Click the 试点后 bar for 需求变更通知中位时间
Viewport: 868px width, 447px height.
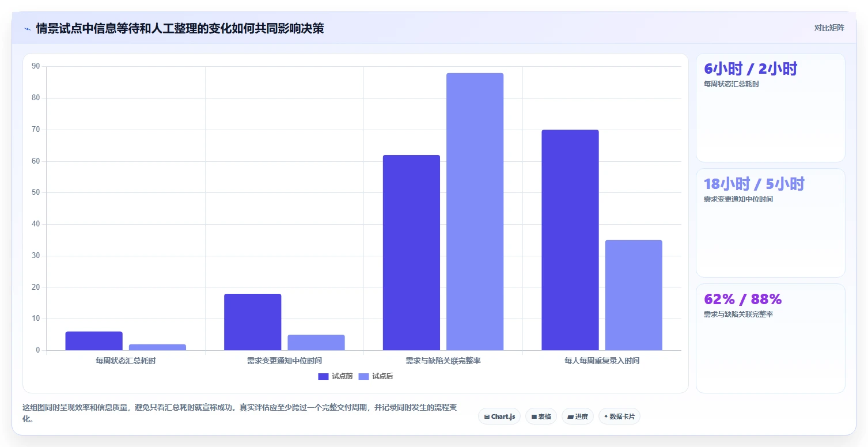click(316, 343)
